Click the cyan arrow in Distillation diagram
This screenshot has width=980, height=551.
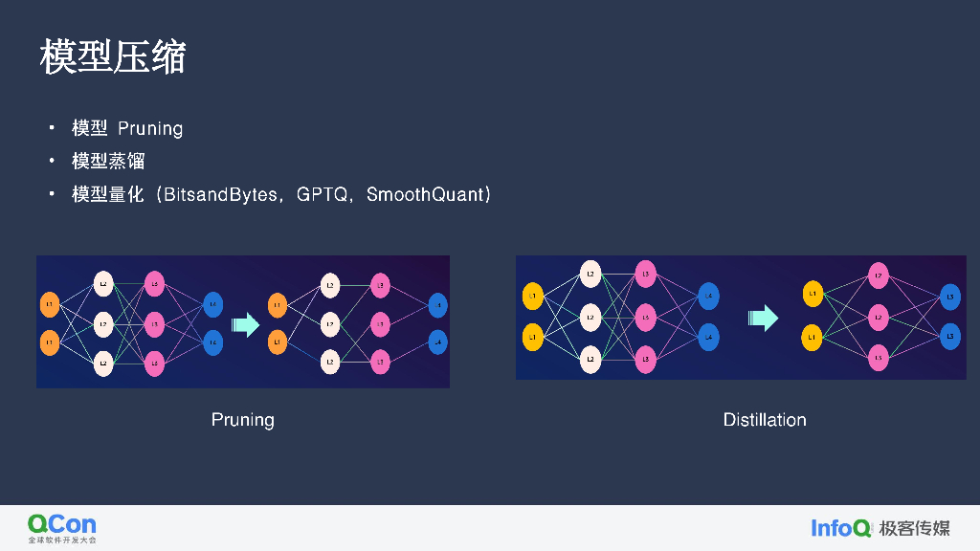pos(763,318)
